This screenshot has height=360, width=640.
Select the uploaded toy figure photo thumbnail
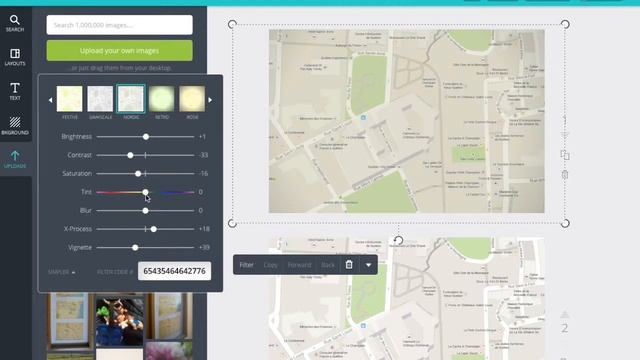pyautogui.click(x=120, y=322)
